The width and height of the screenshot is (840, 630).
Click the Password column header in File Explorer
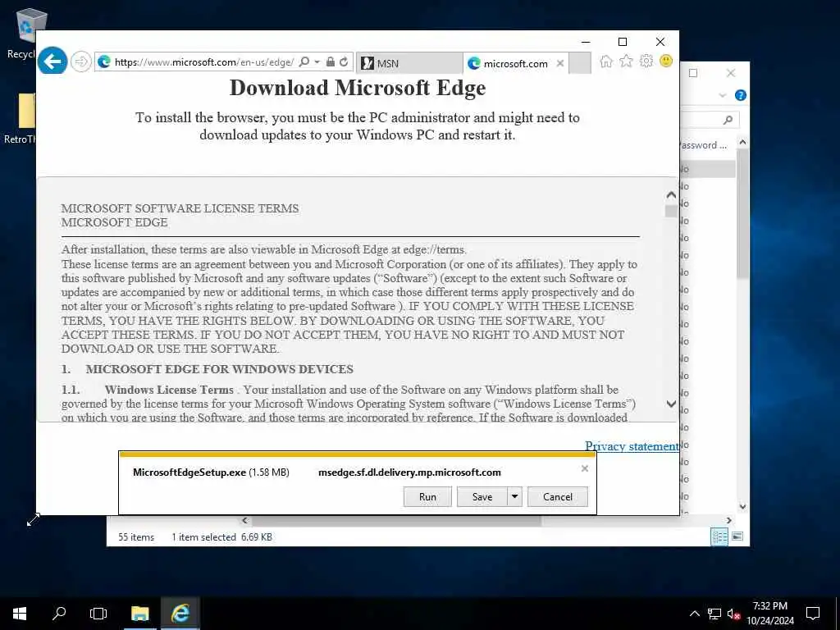pos(703,145)
